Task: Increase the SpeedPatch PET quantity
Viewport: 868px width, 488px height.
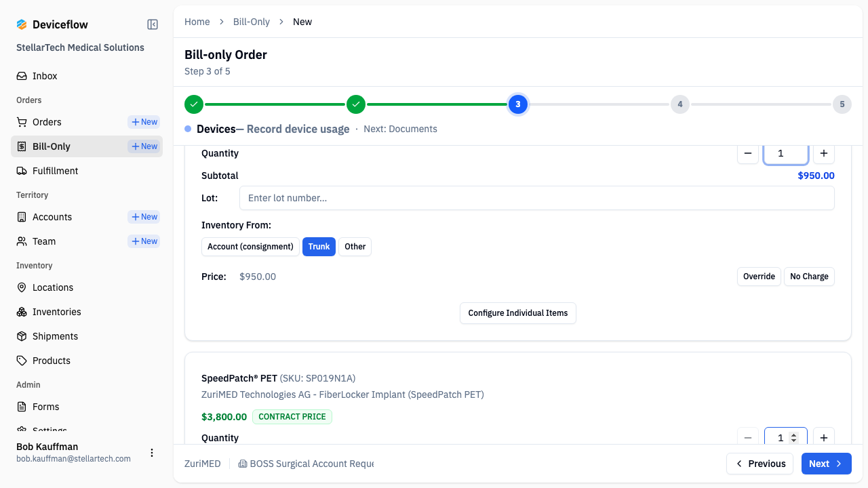Action: pos(824,438)
